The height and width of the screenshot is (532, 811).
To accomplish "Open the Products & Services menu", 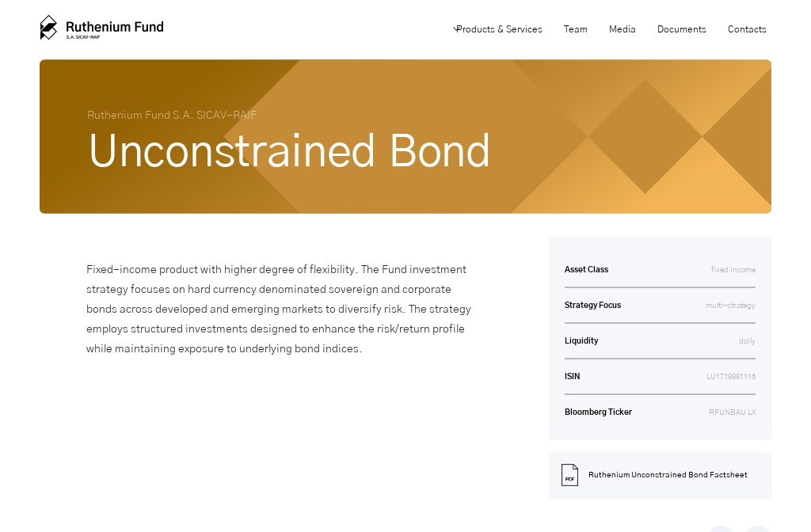I will tap(499, 29).
